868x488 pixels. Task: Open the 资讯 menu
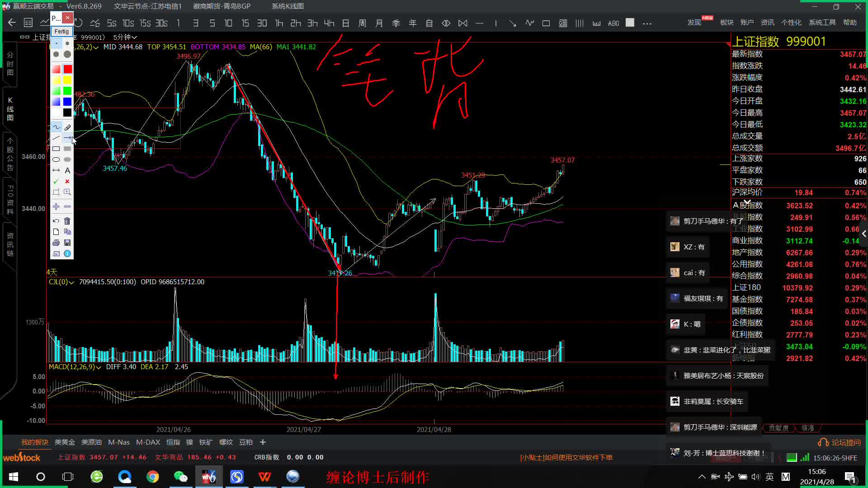point(767,23)
